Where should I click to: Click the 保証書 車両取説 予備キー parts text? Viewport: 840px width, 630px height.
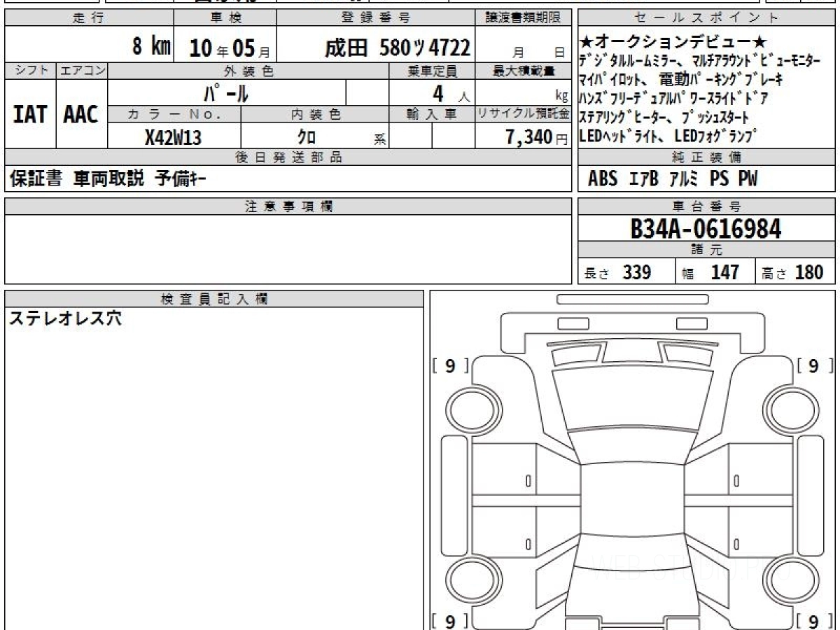pyautogui.click(x=108, y=180)
